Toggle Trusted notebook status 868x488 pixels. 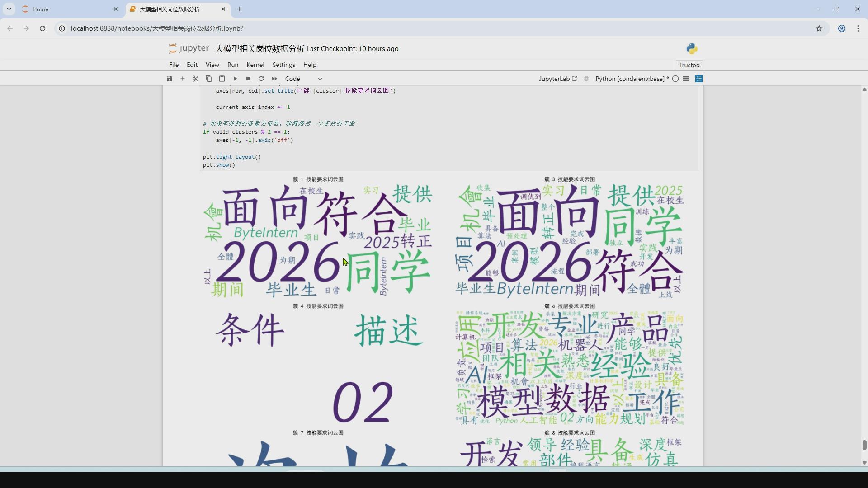coord(689,65)
